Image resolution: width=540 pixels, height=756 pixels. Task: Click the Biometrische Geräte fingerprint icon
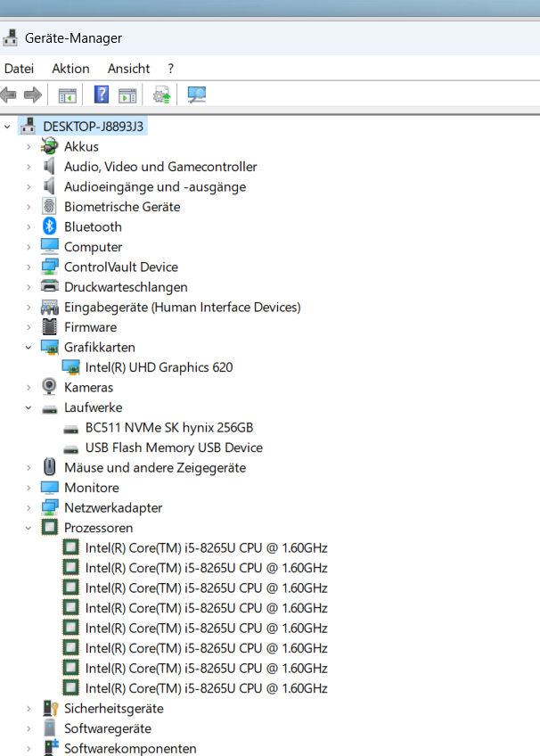click(x=49, y=206)
